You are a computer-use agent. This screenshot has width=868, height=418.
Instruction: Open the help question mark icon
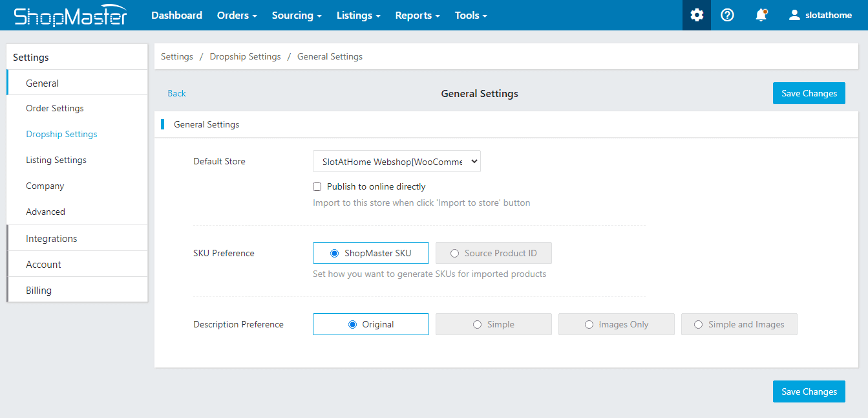tap(727, 15)
